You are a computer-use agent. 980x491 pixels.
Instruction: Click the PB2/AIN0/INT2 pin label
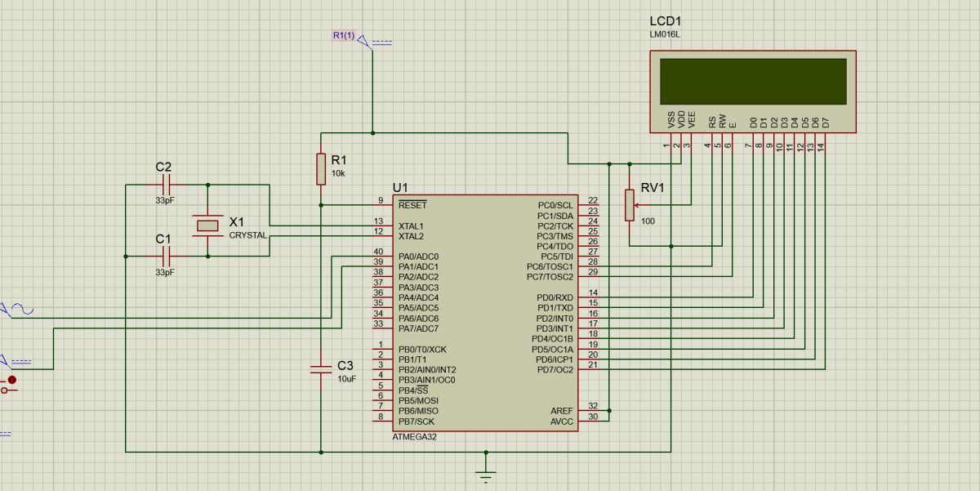(427, 370)
